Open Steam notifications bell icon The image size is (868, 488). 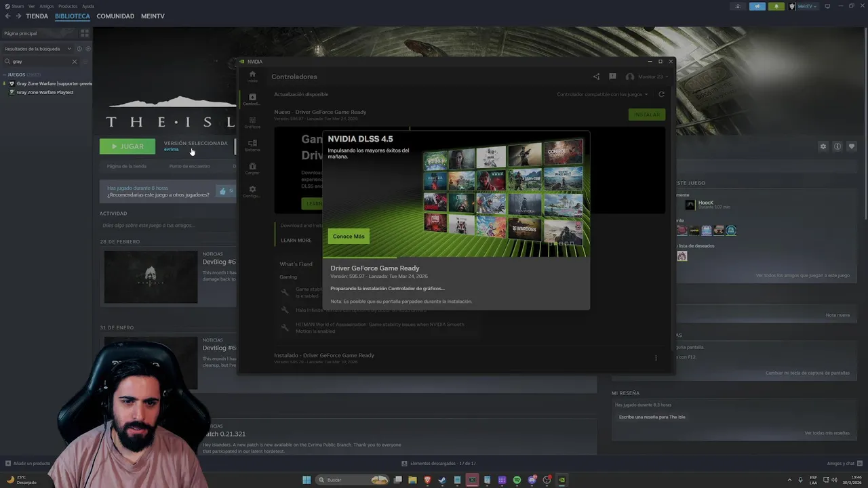[x=777, y=6]
